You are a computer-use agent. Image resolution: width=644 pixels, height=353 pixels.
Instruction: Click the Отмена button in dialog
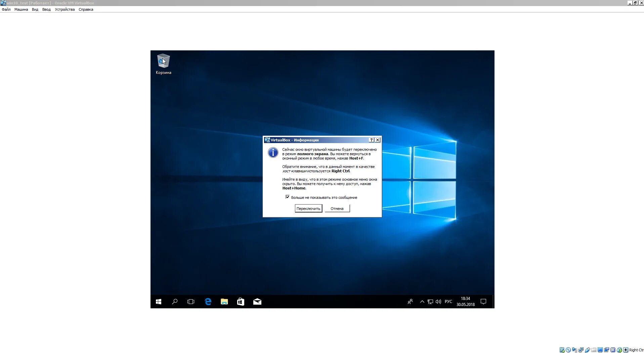pos(337,209)
